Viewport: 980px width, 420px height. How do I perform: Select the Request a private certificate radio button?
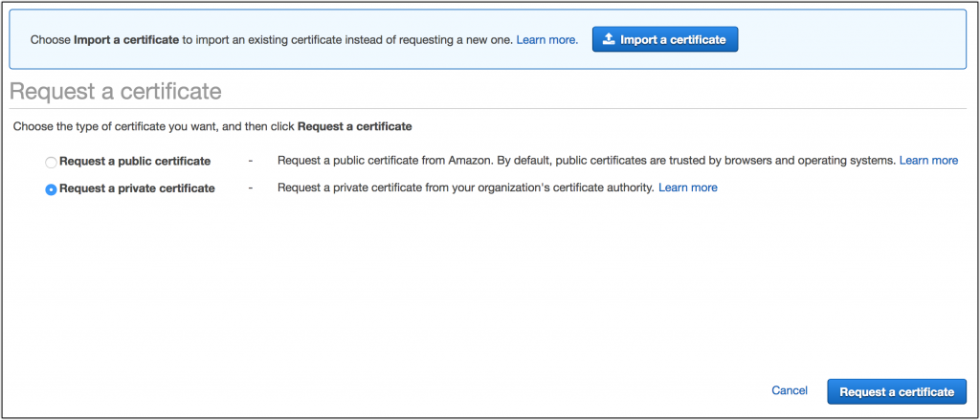[x=52, y=189]
